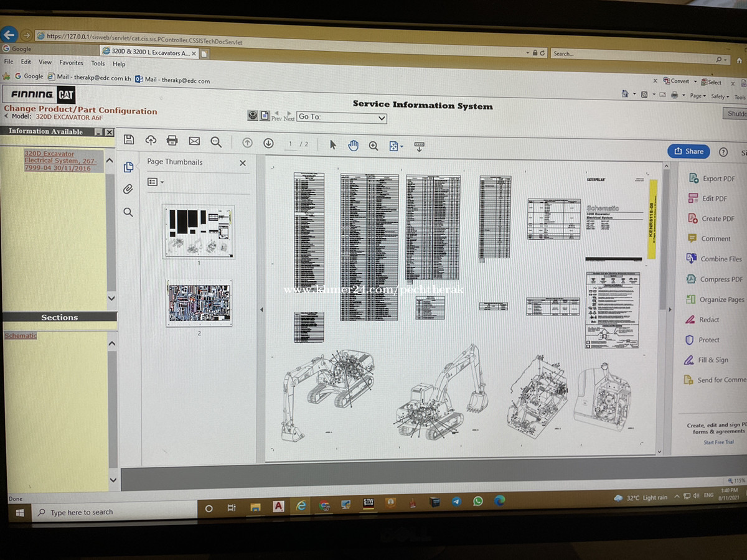The height and width of the screenshot is (560, 747).
Task: Select page 2 thumbnail
Action: [x=199, y=303]
